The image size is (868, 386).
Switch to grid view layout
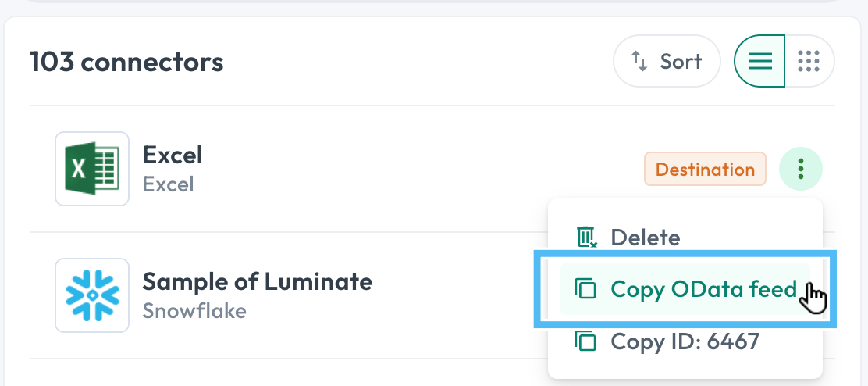tap(809, 61)
